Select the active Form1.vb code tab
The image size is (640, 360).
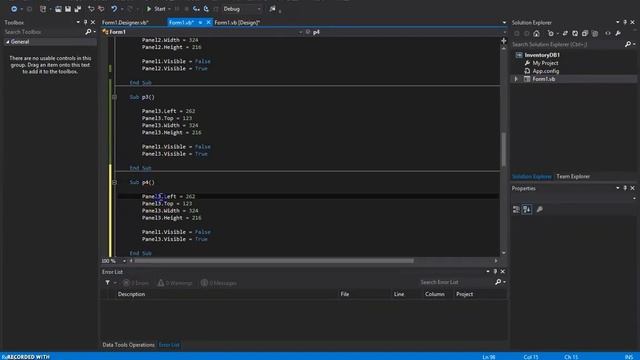(181, 22)
